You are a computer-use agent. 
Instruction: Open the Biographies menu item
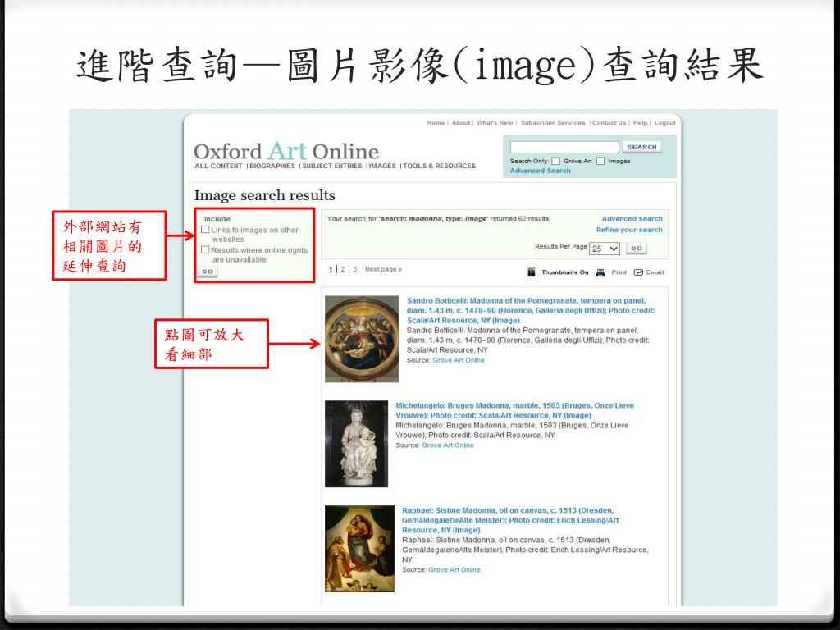pyautogui.click(x=272, y=167)
